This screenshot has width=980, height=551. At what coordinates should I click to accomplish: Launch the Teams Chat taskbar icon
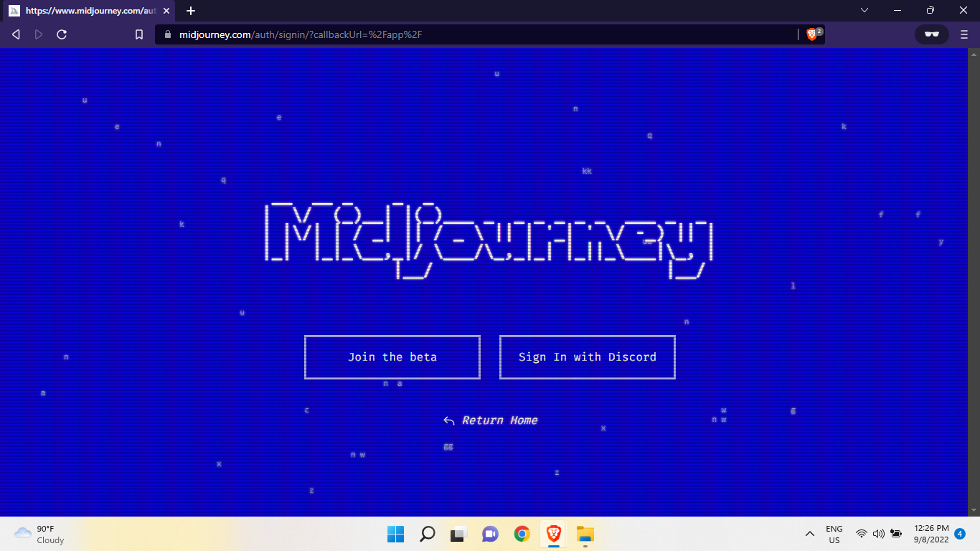(x=491, y=534)
